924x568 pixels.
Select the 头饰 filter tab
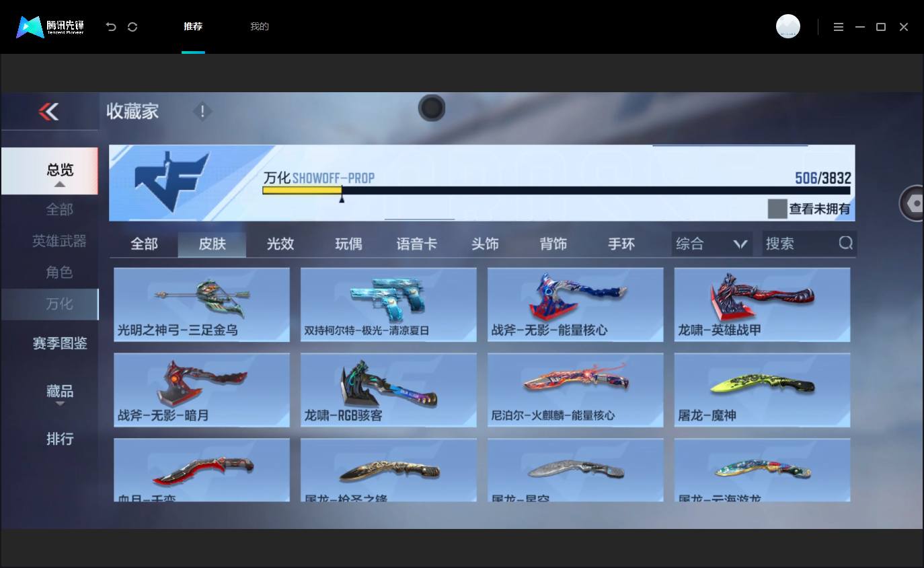(x=485, y=244)
